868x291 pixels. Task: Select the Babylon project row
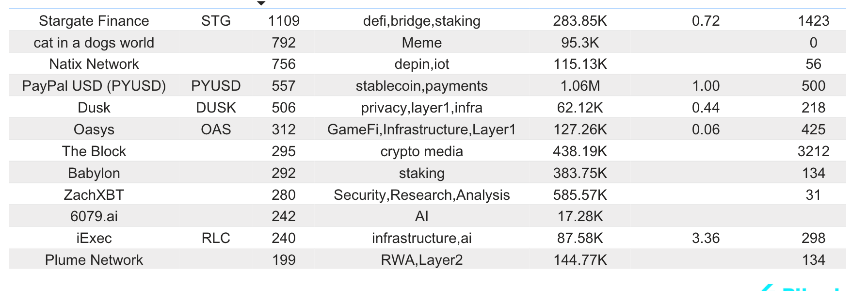(427, 173)
